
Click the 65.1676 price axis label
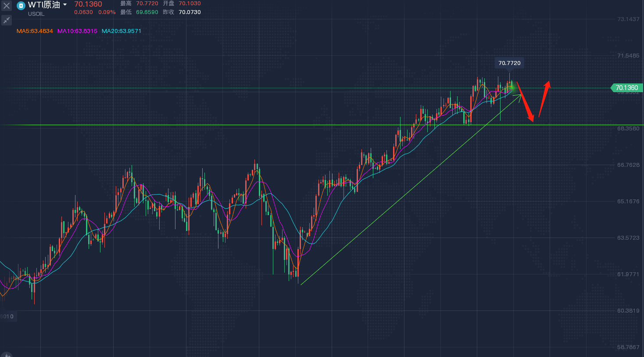point(628,202)
